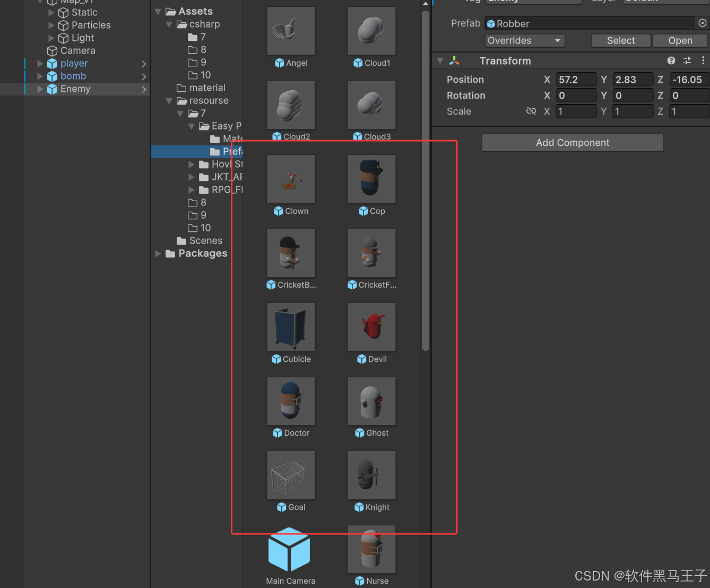Click the Scale X field
Image resolution: width=710 pixels, height=588 pixels.
tap(576, 111)
